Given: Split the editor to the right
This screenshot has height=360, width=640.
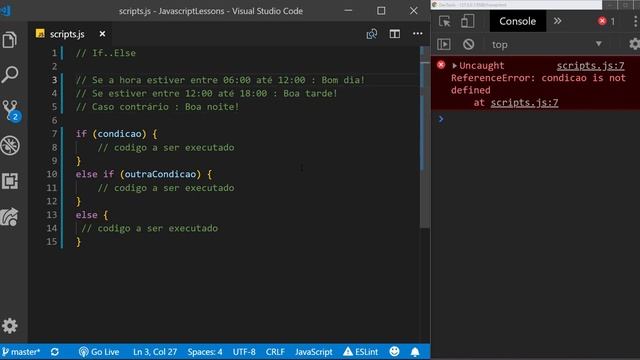Looking at the screenshot, I should (394, 34).
